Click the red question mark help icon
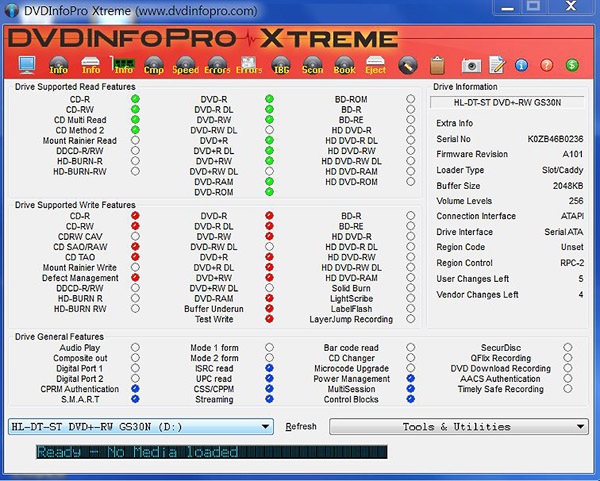 tap(546, 65)
